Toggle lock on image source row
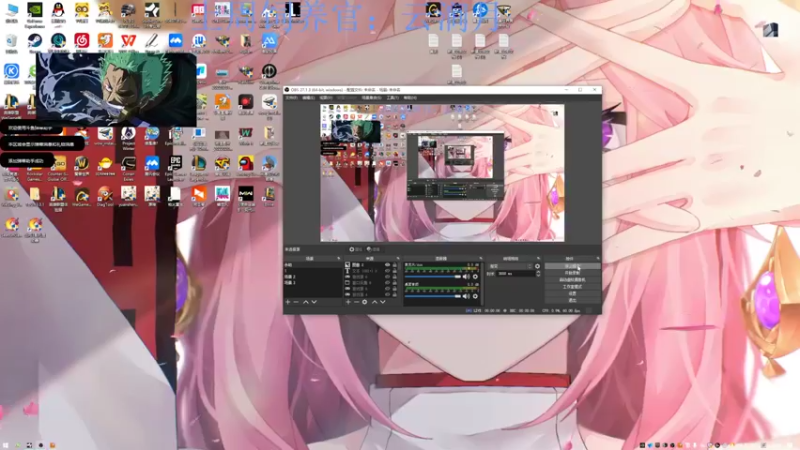 394,265
